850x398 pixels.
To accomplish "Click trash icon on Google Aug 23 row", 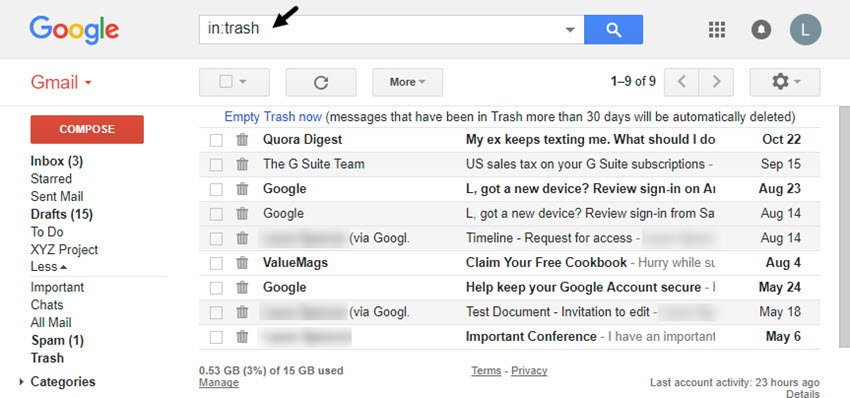I will [242, 189].
